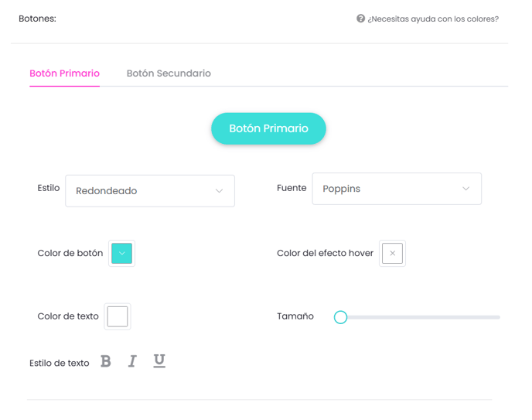Screen dimensions: 532x420
Task: Click the question mark help icon
Action: 360,19
